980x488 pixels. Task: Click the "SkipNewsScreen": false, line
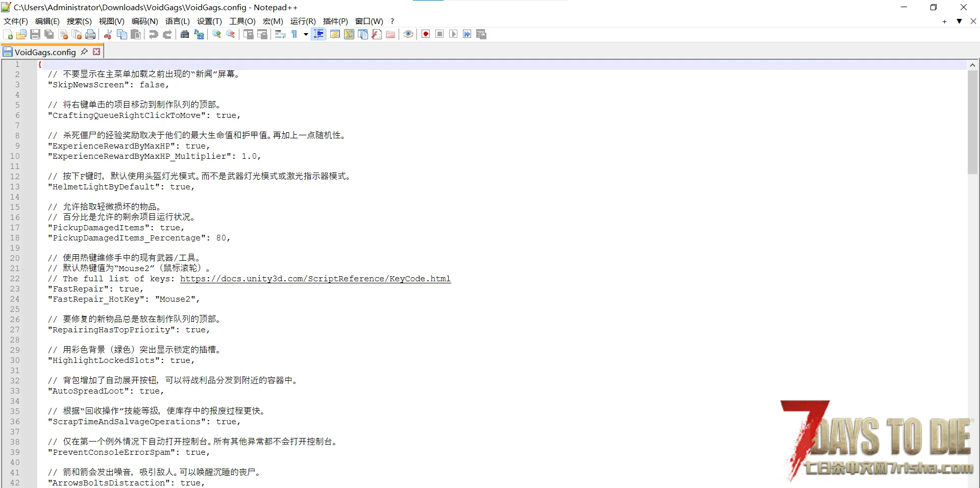tap(108, 85)
